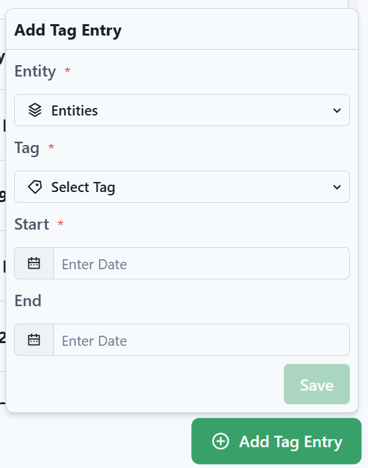Click the tag icon in Select Tag field
The height and width of the screenshot is (468, 368).
(x=35, y=187)
